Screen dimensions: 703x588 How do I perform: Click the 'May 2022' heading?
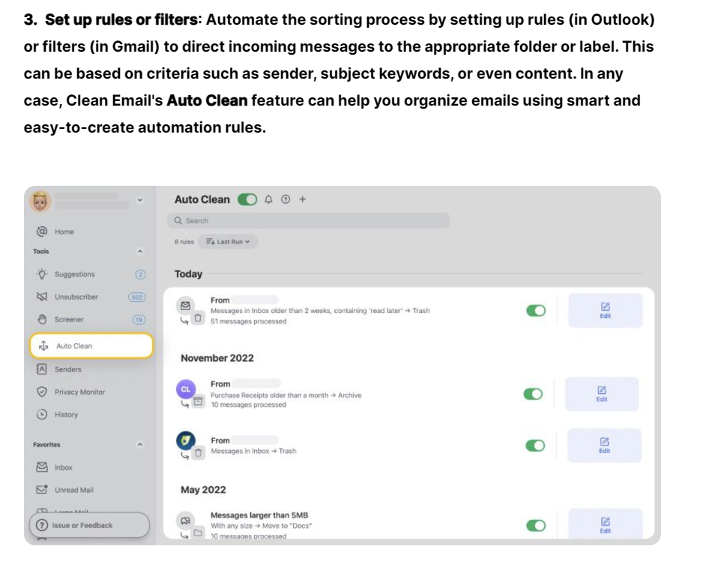(x=203, y=490)
